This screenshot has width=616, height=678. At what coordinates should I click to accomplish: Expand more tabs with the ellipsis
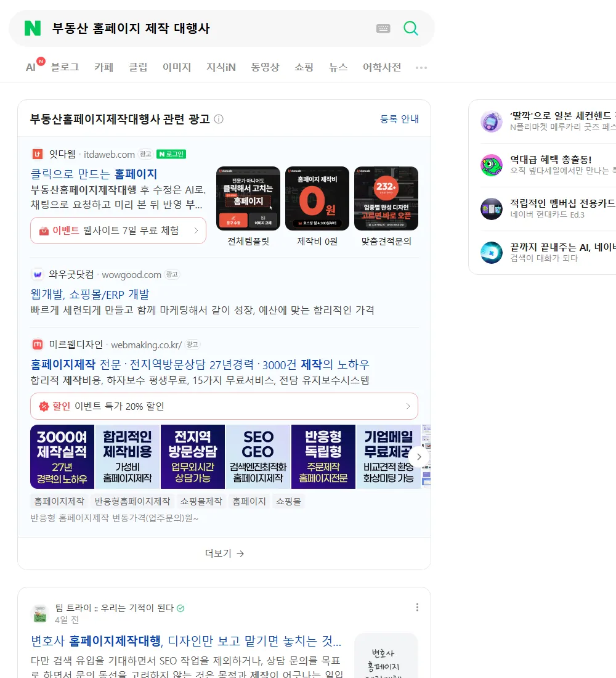(421, 67)
